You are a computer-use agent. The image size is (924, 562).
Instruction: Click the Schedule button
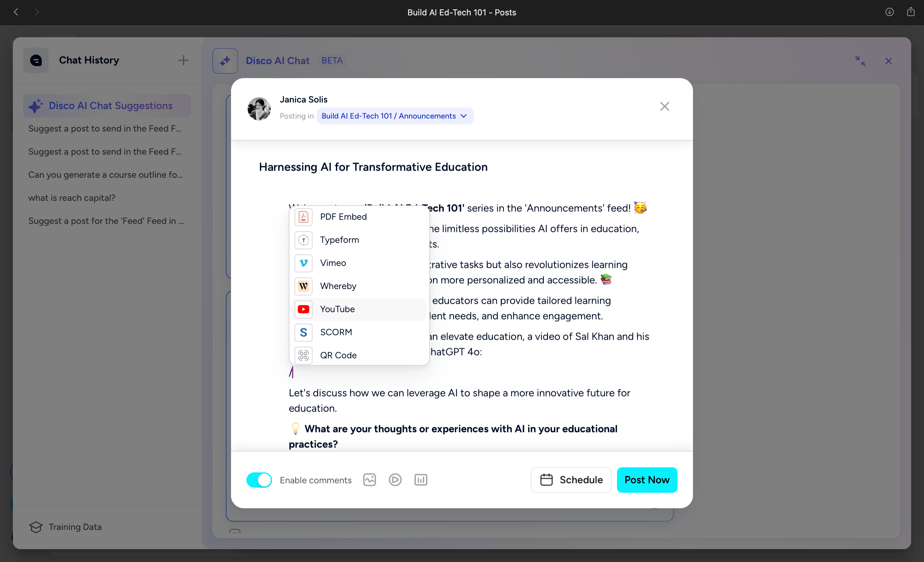[571, 480]
